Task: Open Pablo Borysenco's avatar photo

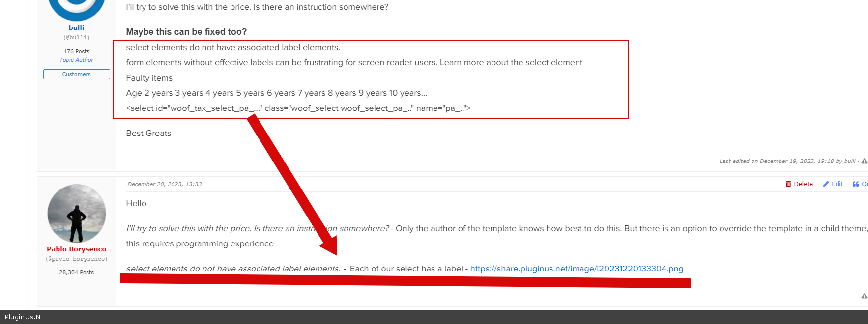Action: coord(77,214)
